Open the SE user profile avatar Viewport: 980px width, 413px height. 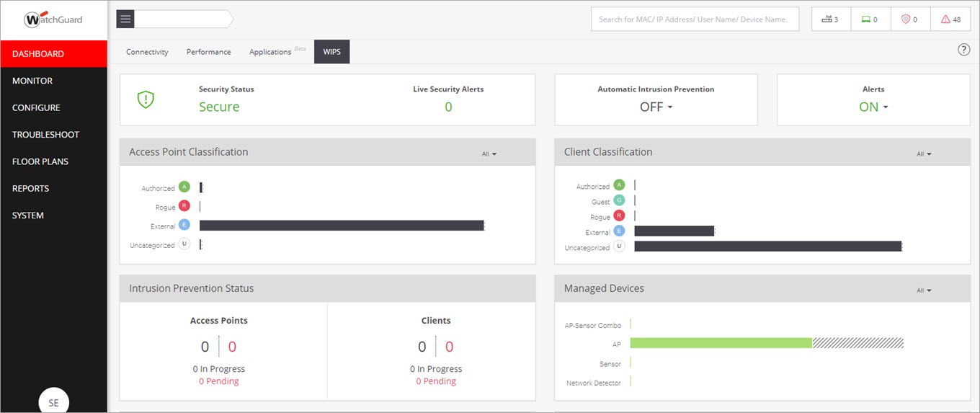pyautogui.click(x=53, y=401)
